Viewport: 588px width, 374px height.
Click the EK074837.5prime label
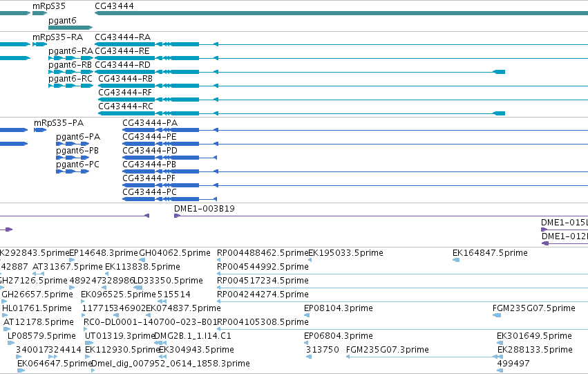[x=183, y=309]
